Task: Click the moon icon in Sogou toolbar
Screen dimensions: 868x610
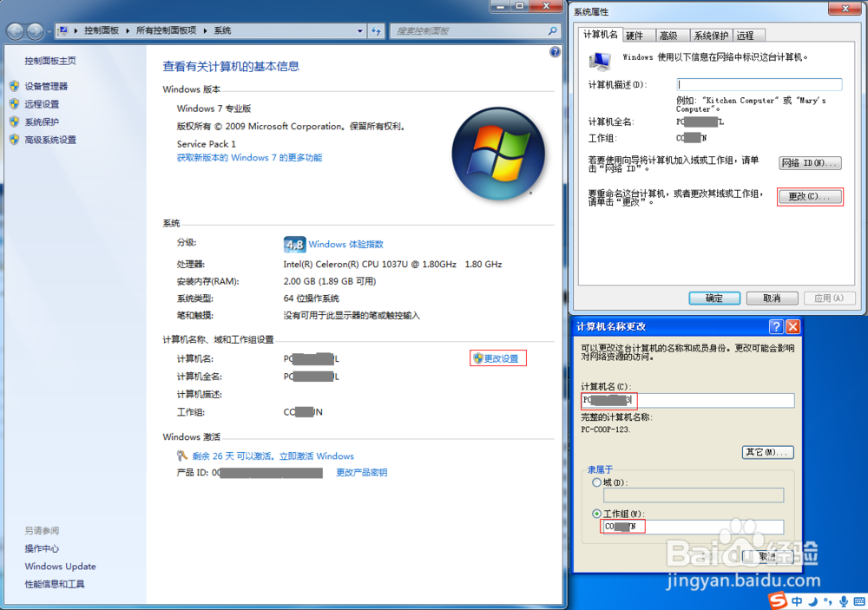Action: 812,601
